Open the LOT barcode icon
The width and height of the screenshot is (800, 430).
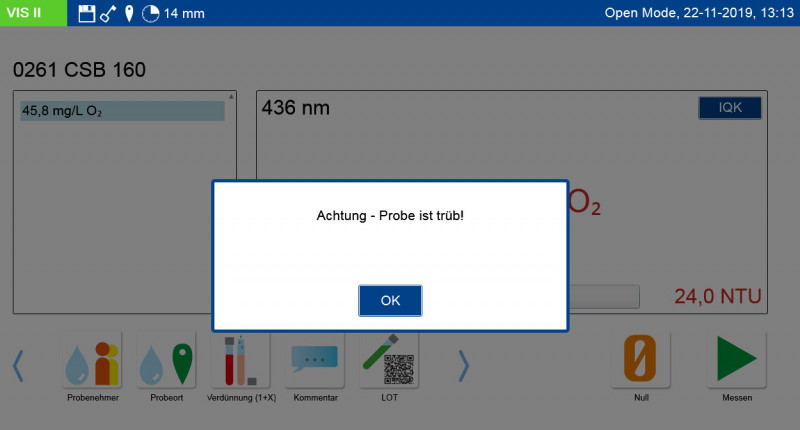click(x=389, y=360)
